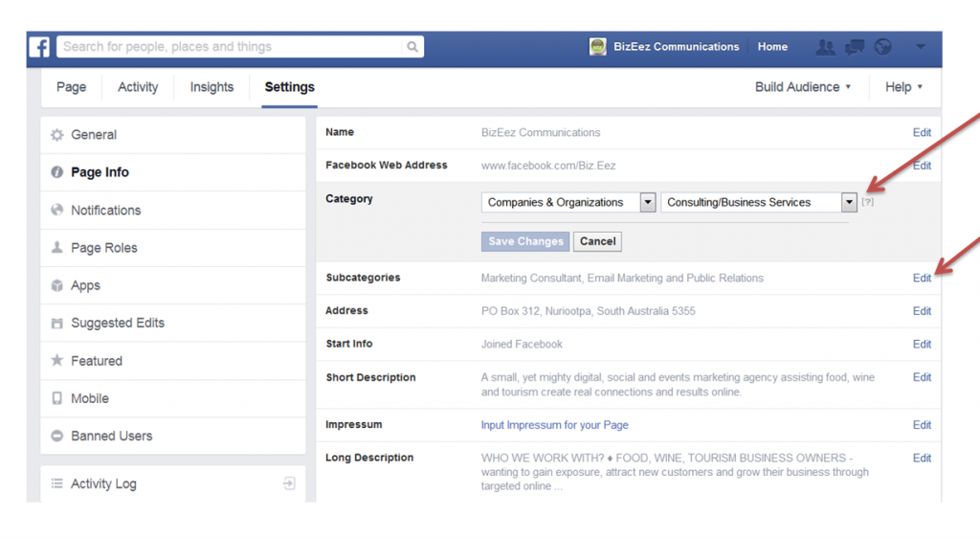Open the BizEez Communications profile thumbnail
Screen dimensions: 980x539
pyautogui.click(x=597, y=47)
